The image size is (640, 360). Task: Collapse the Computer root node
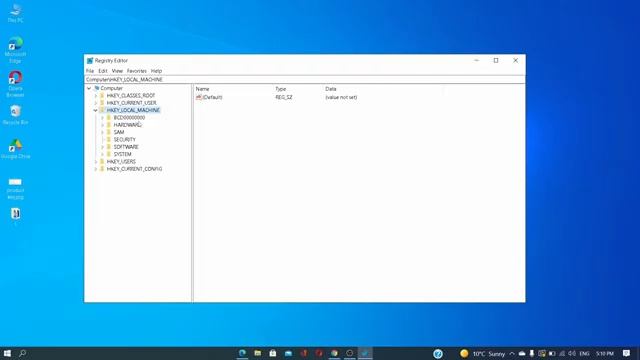89,88
